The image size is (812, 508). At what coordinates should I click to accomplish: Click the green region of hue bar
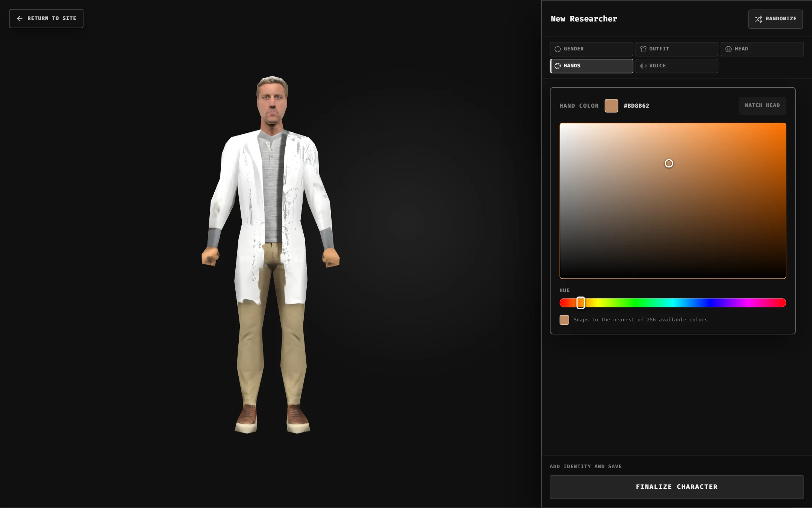click(635, 303)
